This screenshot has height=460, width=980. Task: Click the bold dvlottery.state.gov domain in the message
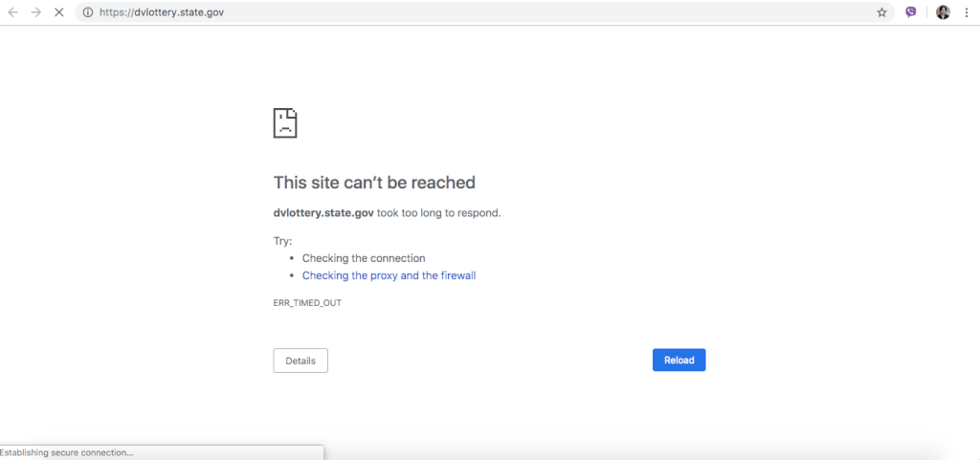323,213
